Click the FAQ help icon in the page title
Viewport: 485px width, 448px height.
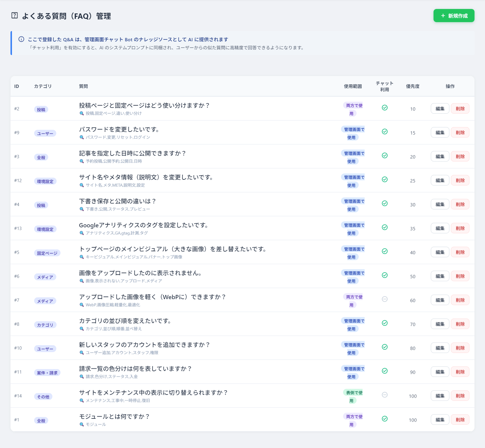click(x=14, y=16)
